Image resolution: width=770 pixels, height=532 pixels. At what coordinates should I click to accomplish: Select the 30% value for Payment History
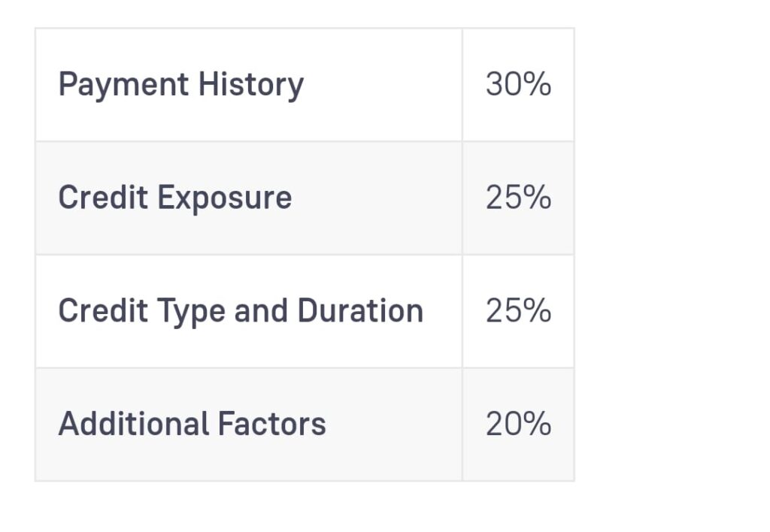coord(518,85)
